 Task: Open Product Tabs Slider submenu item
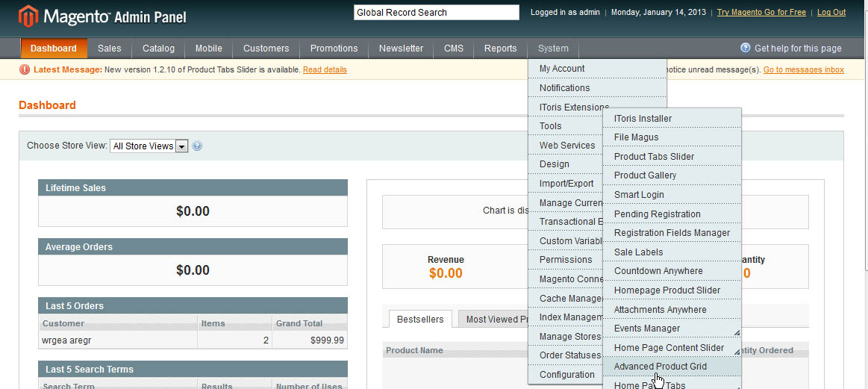pos(672,157)
